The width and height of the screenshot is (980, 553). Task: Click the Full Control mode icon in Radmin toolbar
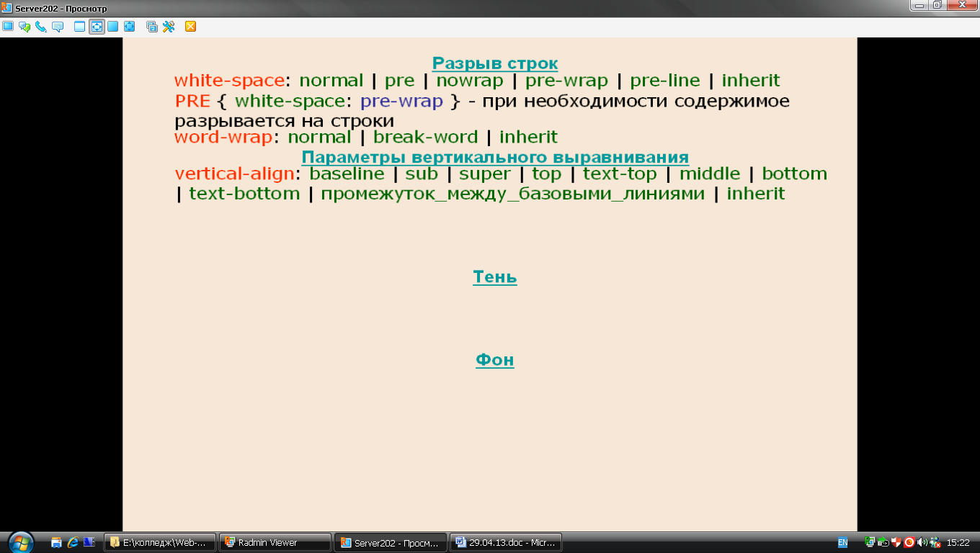click(8, 27)
